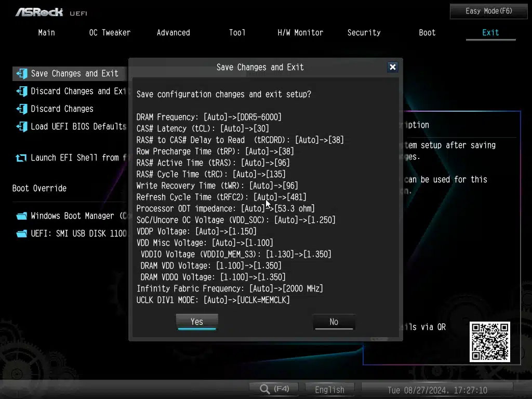
Task: Close the Save Changes and Exit dialog
Action: tap(393, 67)
